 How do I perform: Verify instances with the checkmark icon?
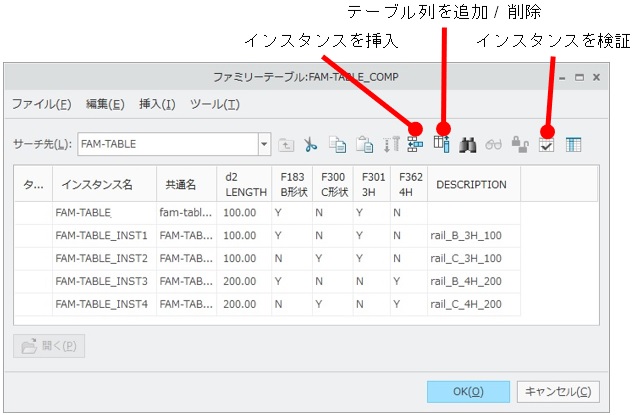[x=547, y=145]
